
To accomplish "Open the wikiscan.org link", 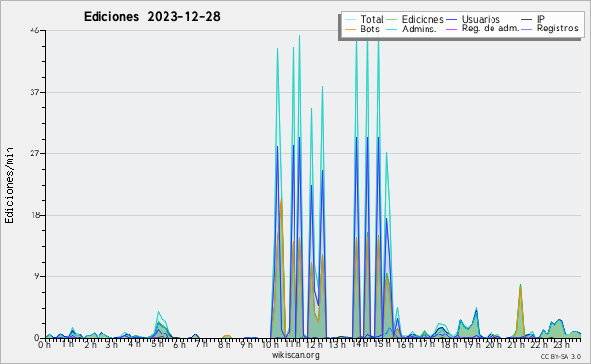I will (295, 355).
